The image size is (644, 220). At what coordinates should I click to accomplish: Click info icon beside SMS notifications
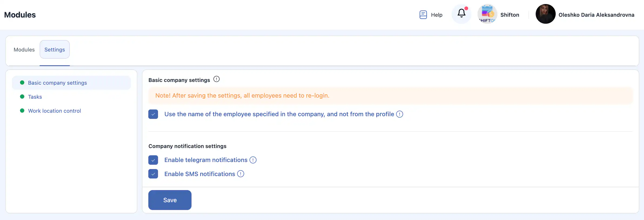click(240, 174)
